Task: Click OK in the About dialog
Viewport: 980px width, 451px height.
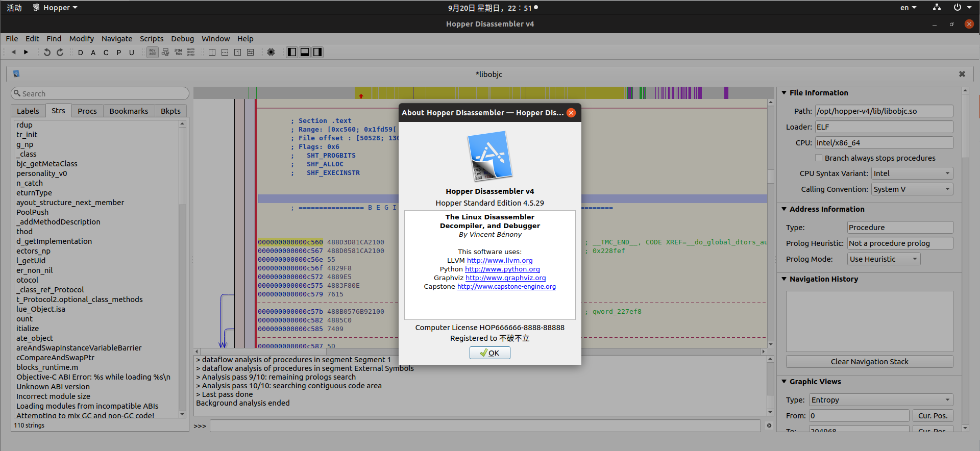Action: [490, 353]
